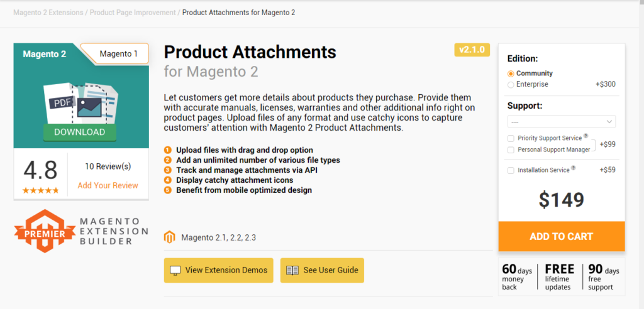Check the Installation Service checkbox
This screenshot has width=644, height=309.
pyautogui.click(x=511, y=170)
